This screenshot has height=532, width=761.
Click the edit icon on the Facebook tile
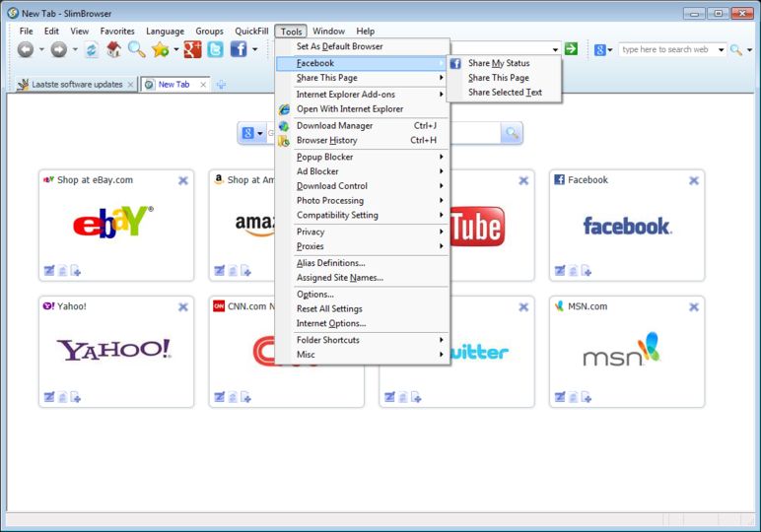[560, 271]
